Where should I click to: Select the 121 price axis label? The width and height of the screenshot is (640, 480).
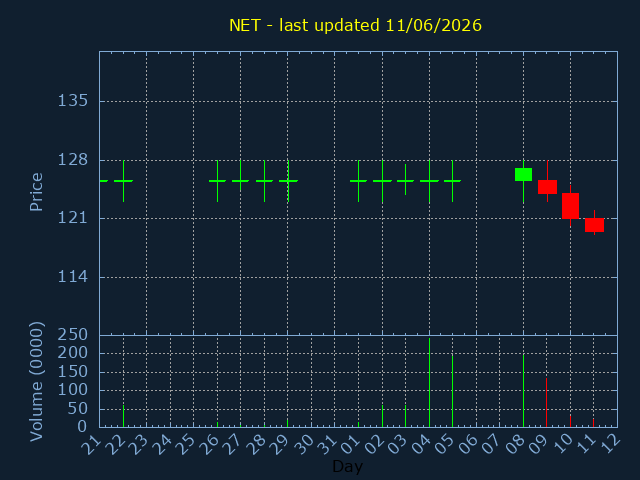(73, 218)
